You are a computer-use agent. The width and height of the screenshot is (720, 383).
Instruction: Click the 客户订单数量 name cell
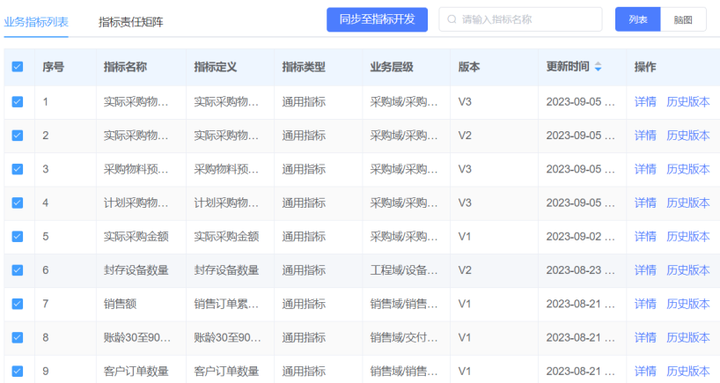(136, 371)
